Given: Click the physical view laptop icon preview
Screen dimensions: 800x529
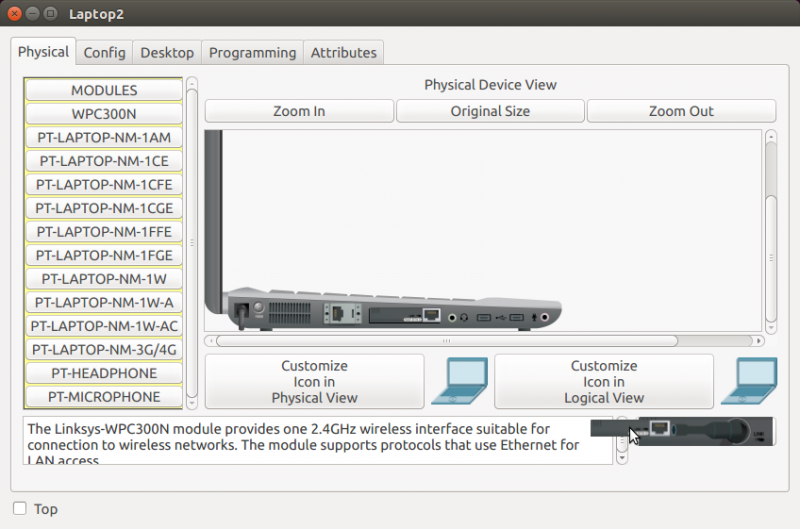Looking at the screenshot, I should 458,381.
